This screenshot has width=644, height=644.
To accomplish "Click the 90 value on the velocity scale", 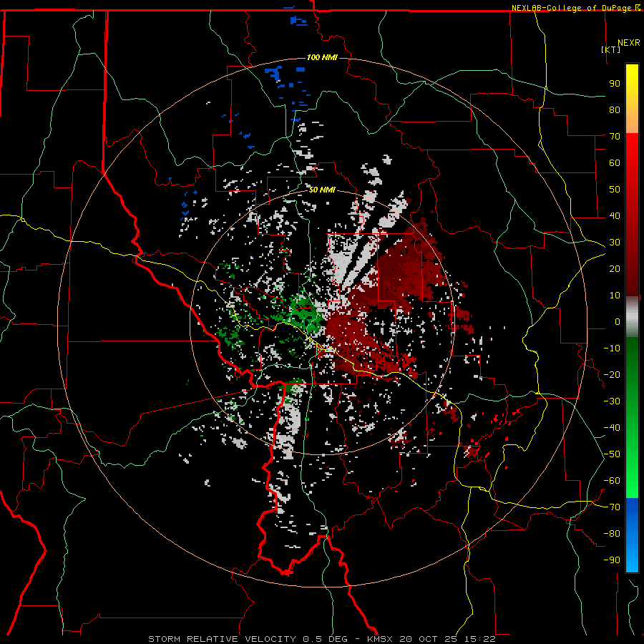I will click(x=615, y=84).
